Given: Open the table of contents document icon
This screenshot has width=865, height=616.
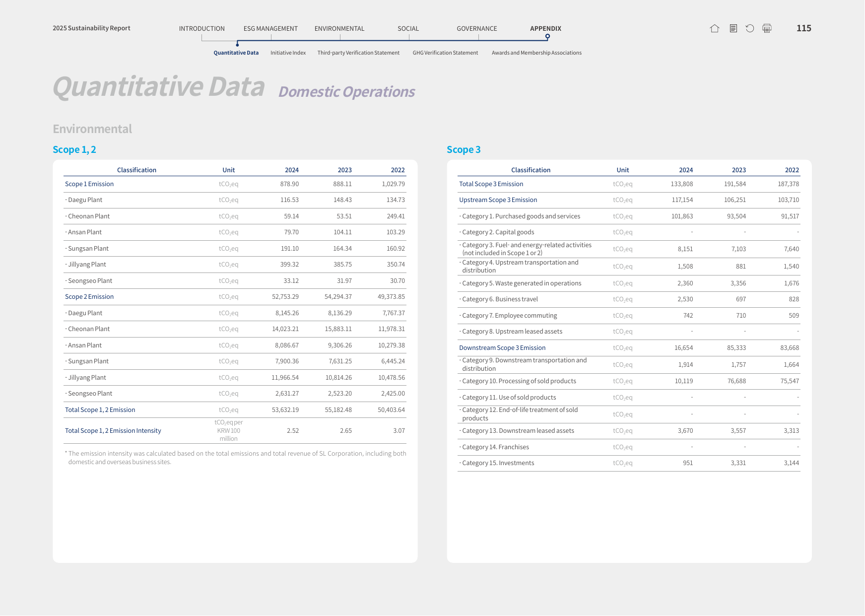Looking at the screenshot, I should tap(733, 28).
